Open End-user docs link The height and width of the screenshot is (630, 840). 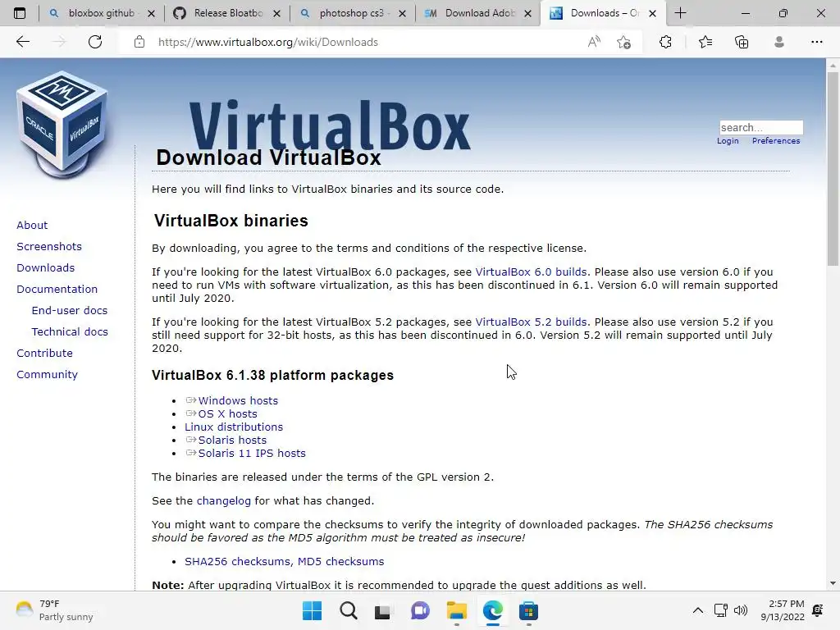[70, 311]
